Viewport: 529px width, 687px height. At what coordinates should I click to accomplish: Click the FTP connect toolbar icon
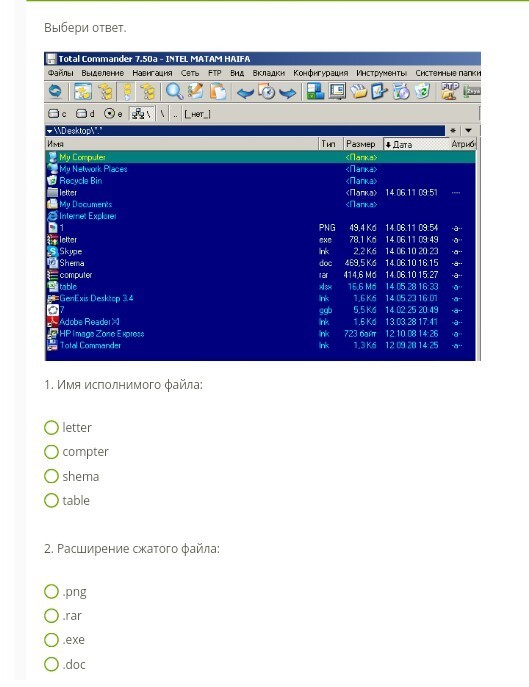tap(449, 92)
